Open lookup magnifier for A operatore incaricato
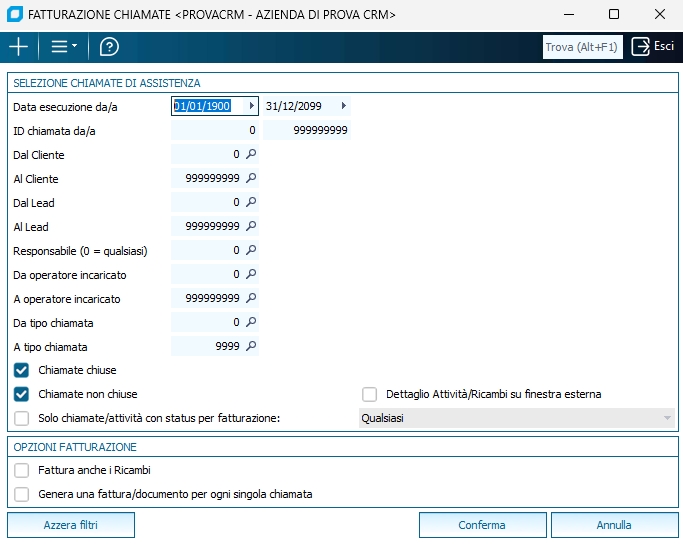The width and height of the screenshot is (683, 553). click(251, 298)
